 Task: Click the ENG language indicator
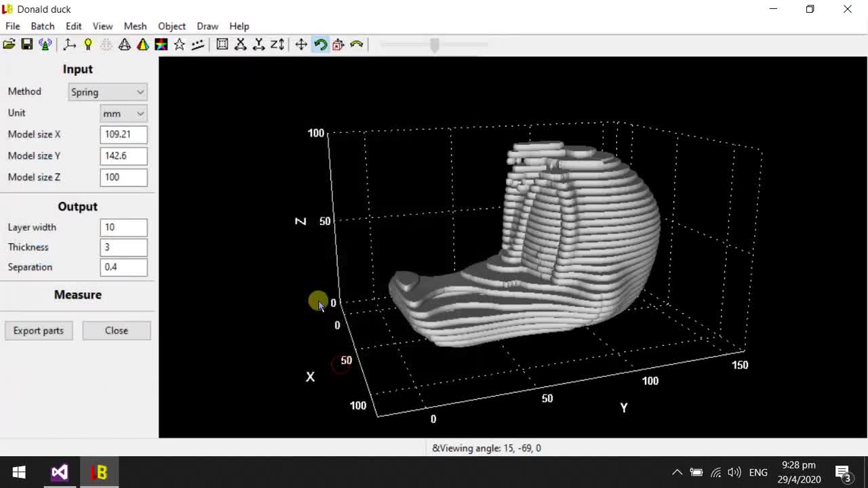coord(758,472)
